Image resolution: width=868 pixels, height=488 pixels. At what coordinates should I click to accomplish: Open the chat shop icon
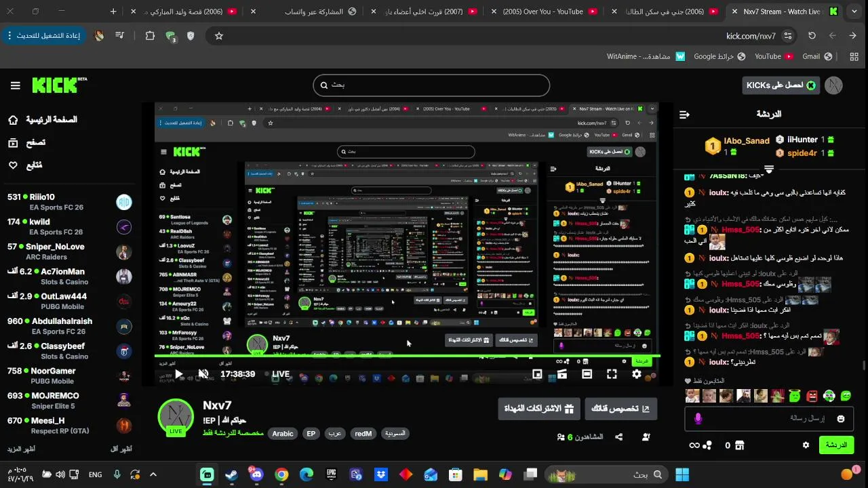739,445
